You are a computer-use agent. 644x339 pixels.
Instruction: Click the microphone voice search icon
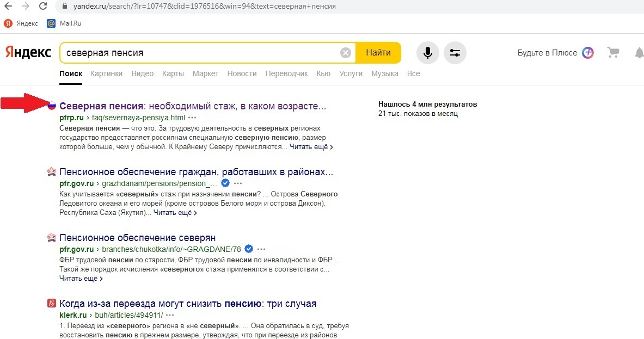click(x=428, y=53)
